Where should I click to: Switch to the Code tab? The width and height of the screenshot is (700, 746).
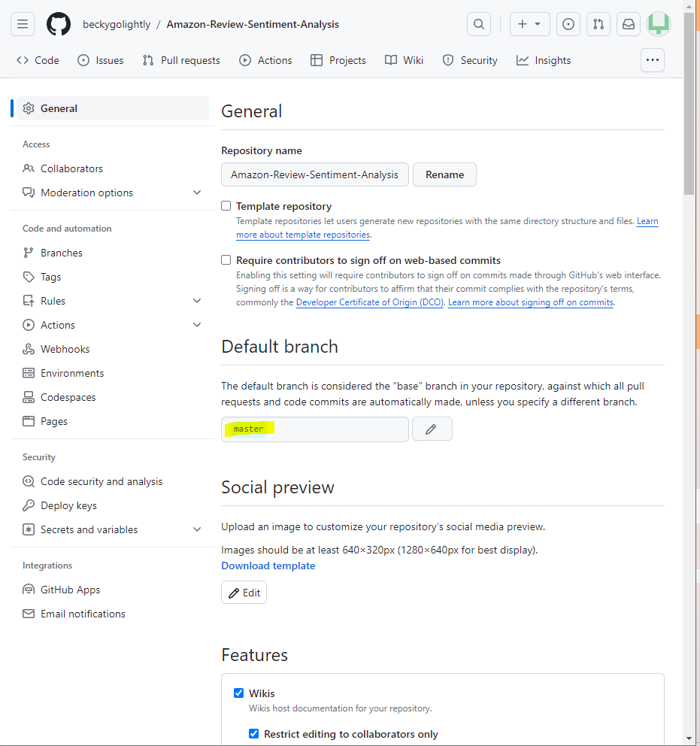38,60
